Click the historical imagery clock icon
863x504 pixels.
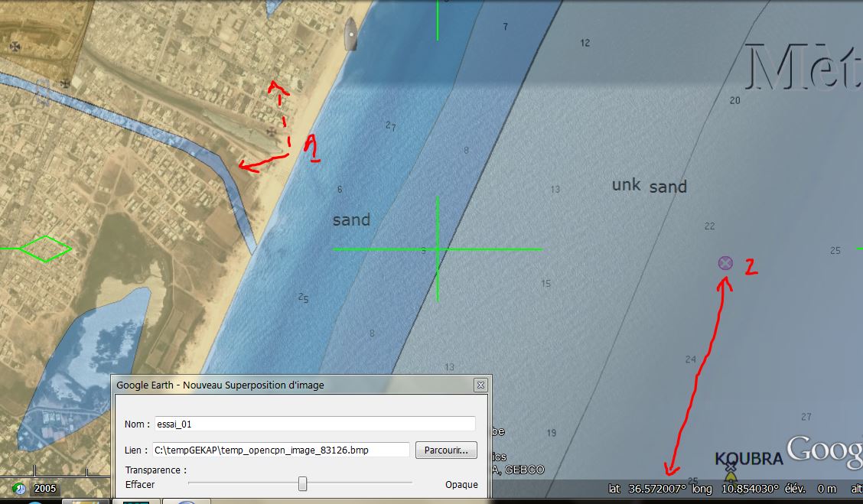tap(18, 488)
